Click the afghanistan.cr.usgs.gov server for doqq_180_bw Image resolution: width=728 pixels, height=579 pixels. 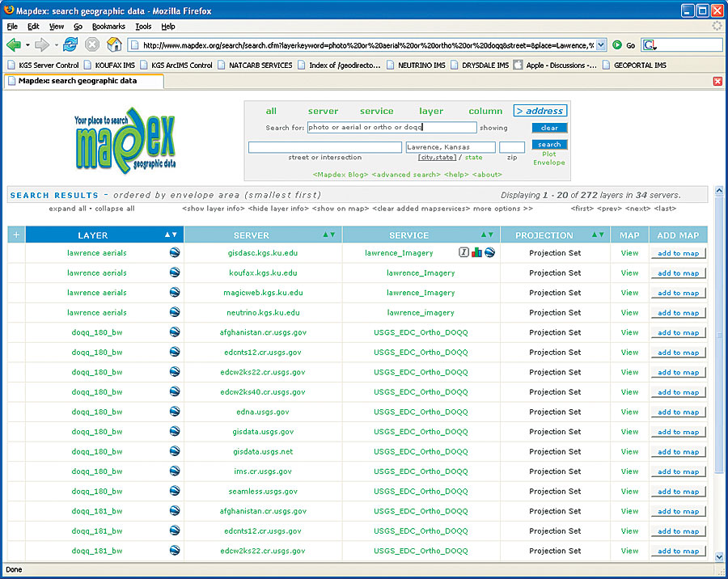[x=263, y=332]
